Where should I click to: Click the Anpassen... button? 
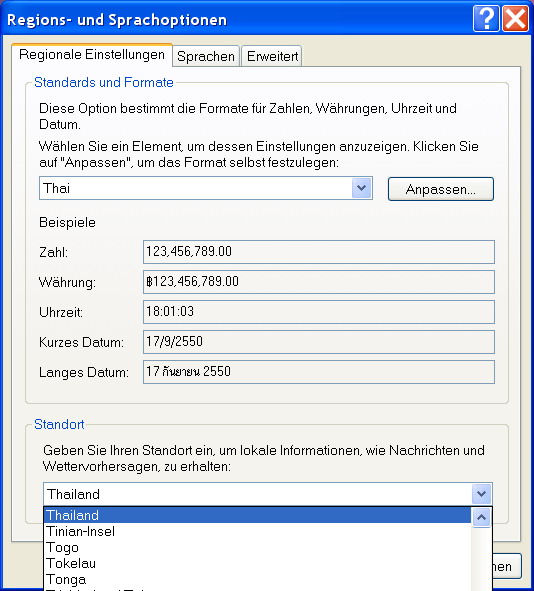coord(441,189)
